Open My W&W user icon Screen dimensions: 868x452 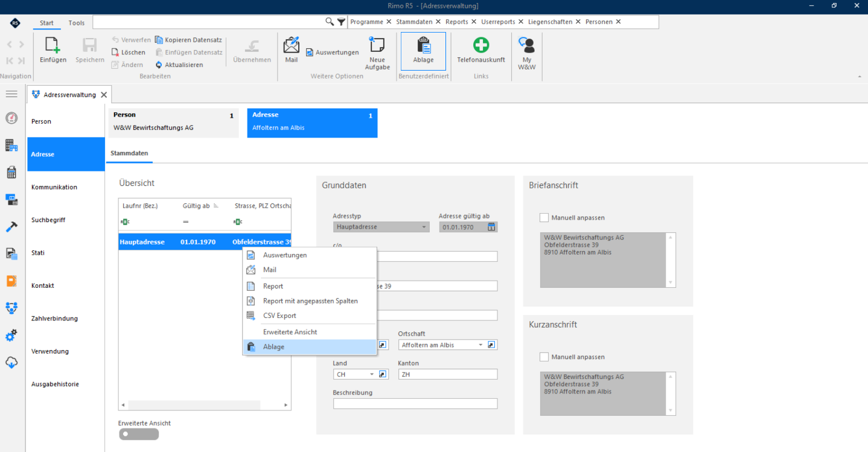[527, 45]
